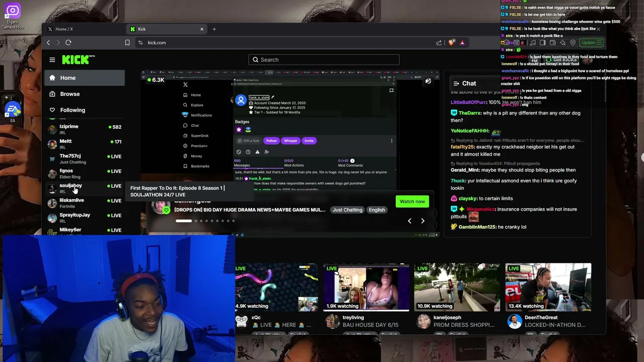Click chat username fatal1ty25
The height and width of the screenshot is (362, 644).
coord(462,147)
